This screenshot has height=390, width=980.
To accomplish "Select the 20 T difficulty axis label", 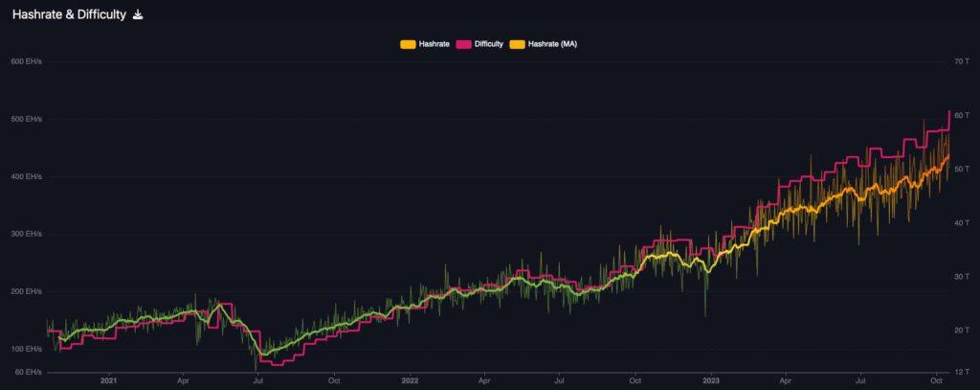I will pyautogui.click(x=963, y=330).
